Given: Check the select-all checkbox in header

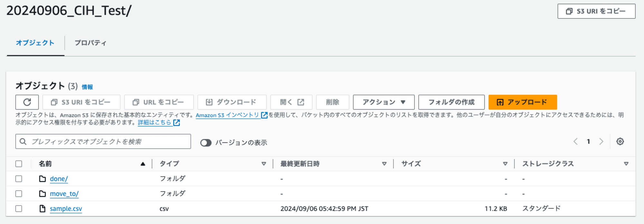Looking at the screenshot, I should [x=19, y=164].
